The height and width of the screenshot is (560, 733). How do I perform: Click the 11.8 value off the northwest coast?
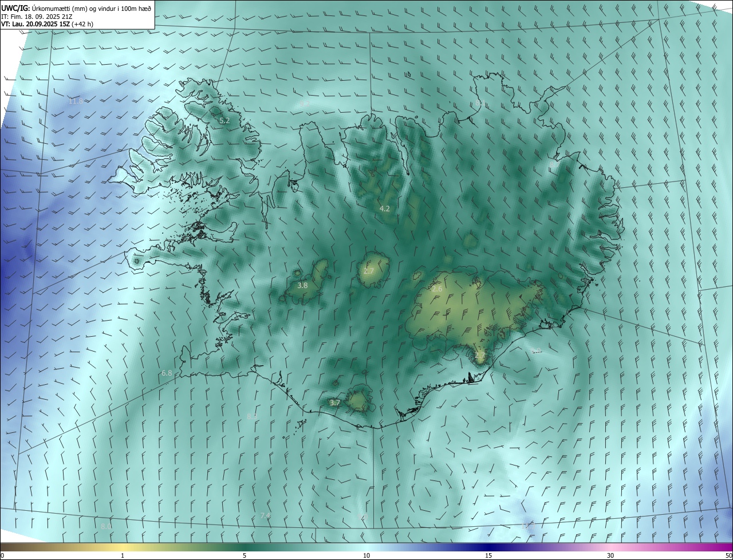[x=76, y=101]
